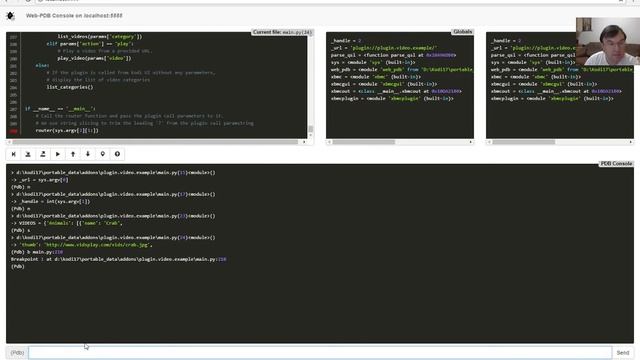Move up one stack frame with up arrow
This screenshot has height=360, width=640.
[x=73, y=154]
